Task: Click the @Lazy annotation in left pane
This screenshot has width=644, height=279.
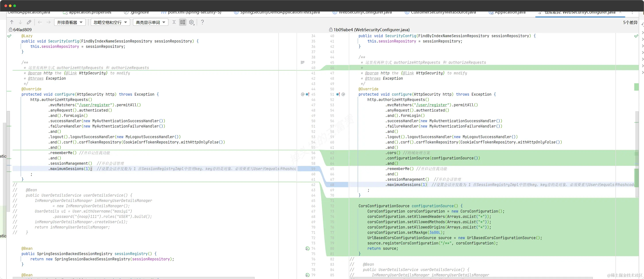Action: click(27, 36)
